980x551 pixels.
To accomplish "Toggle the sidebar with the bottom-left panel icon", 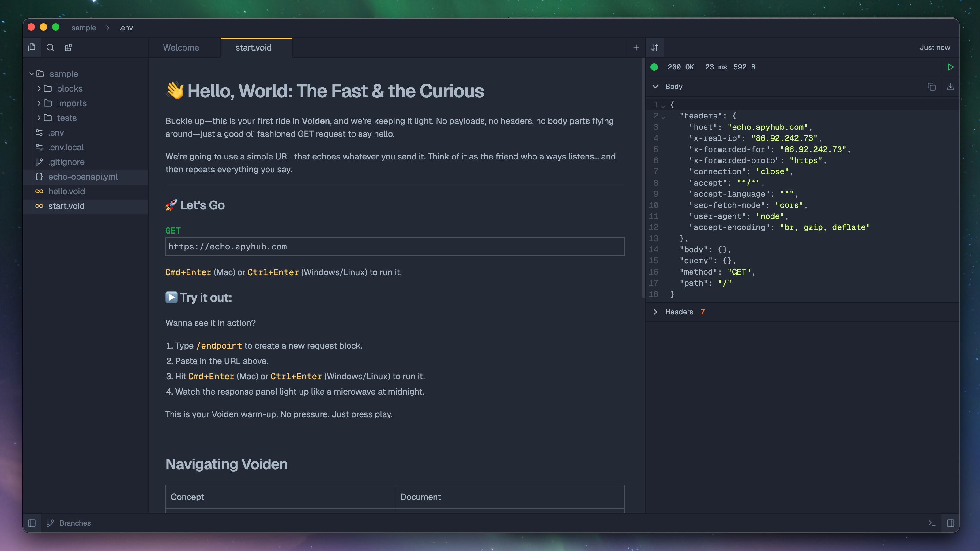I will (x=32, y=523).
